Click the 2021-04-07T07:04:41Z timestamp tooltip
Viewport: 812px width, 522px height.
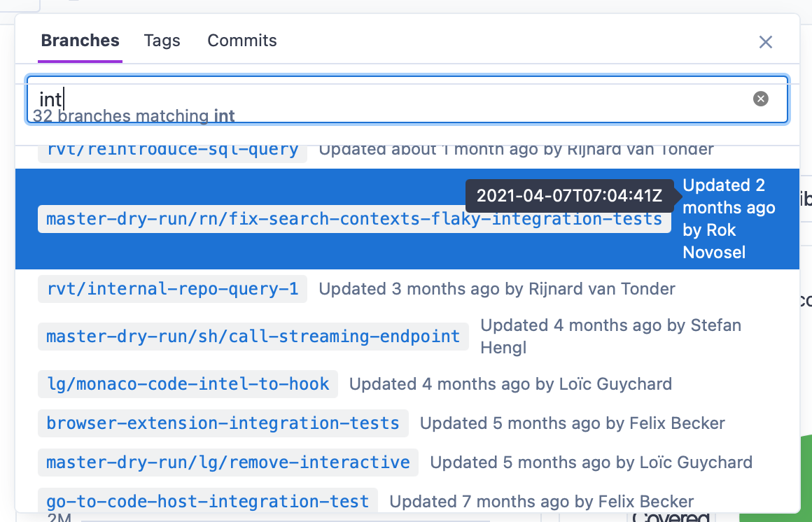[x=569, y=196]
